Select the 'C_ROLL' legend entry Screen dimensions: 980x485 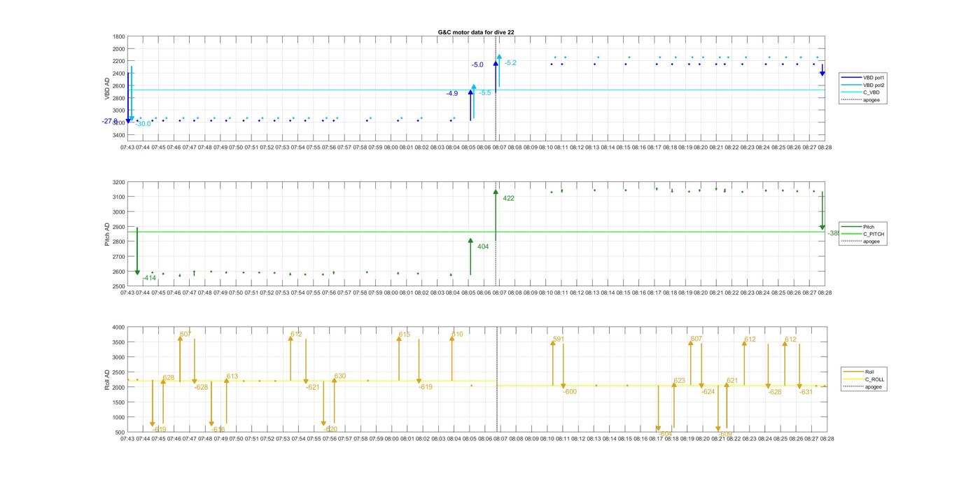864,379
